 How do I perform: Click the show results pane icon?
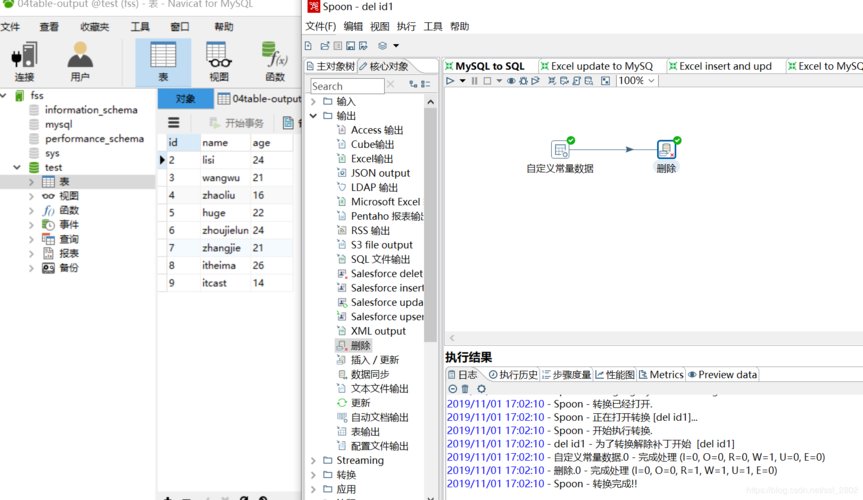coord(605,81)
